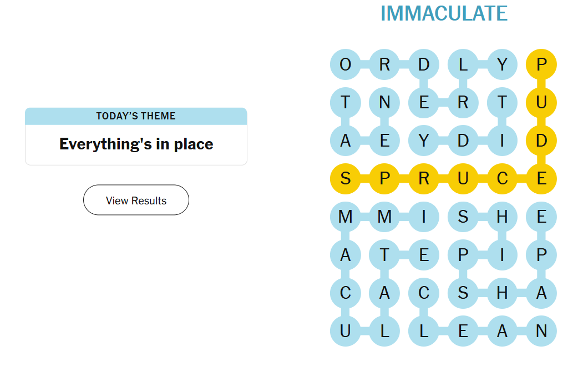
Task: Click the View Results button
Action: 136,200
